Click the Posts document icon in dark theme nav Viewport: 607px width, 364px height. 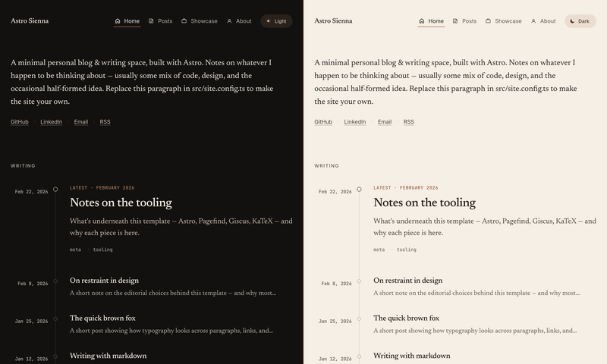pos(151,21)
